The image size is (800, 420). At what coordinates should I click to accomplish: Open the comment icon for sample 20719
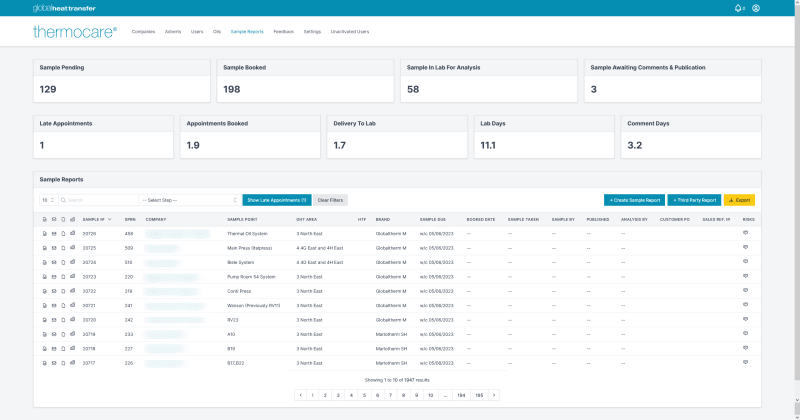(x=745, y=333)
